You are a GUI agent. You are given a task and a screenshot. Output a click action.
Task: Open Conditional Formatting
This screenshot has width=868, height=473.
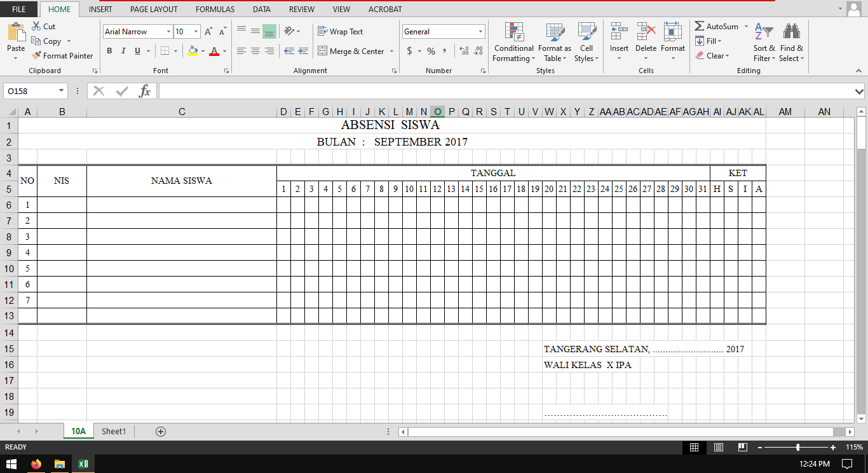tap(513, 41)
